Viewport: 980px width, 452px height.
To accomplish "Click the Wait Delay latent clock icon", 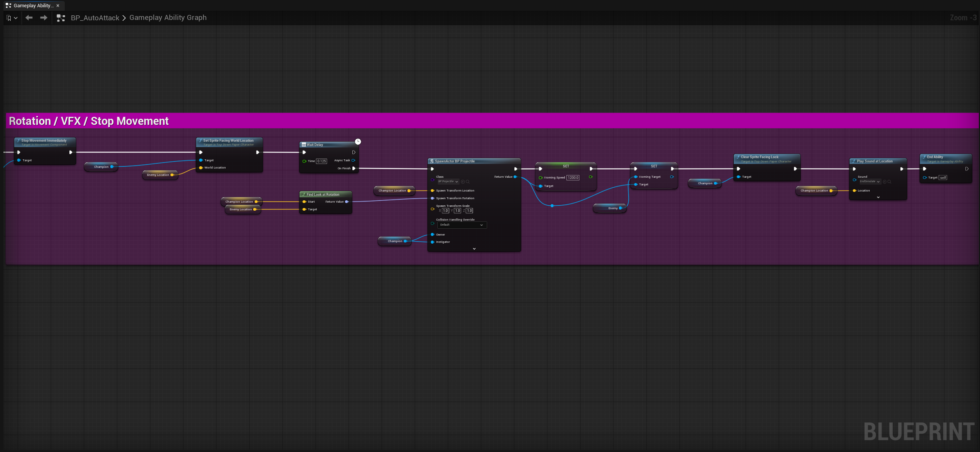I will pyautogui.click(x=358, y=141).
